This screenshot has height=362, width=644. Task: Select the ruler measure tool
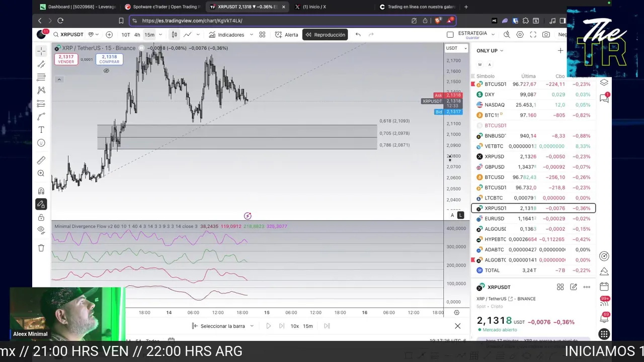pos(41,160)
